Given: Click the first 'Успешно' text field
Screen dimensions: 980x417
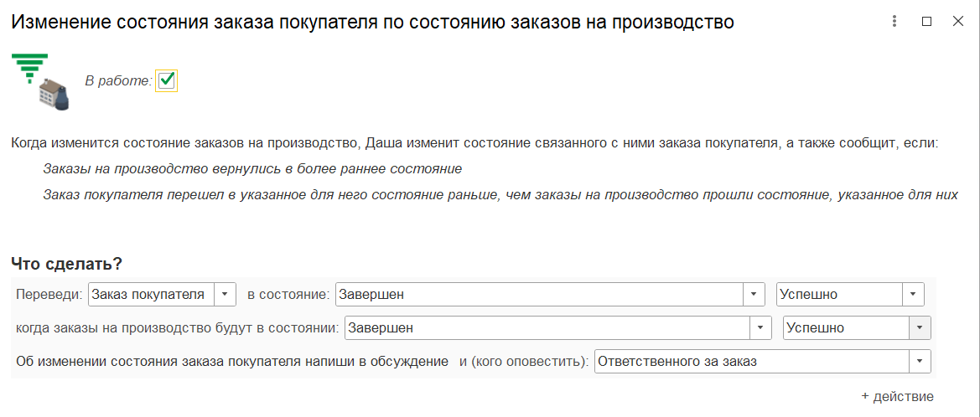Looking at the screenshot, I should point(838,295).
